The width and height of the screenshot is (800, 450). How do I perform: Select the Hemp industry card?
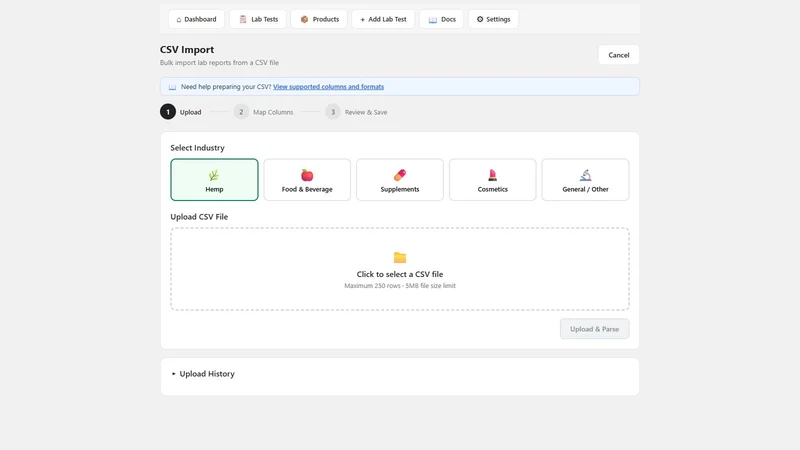point(214,180)
